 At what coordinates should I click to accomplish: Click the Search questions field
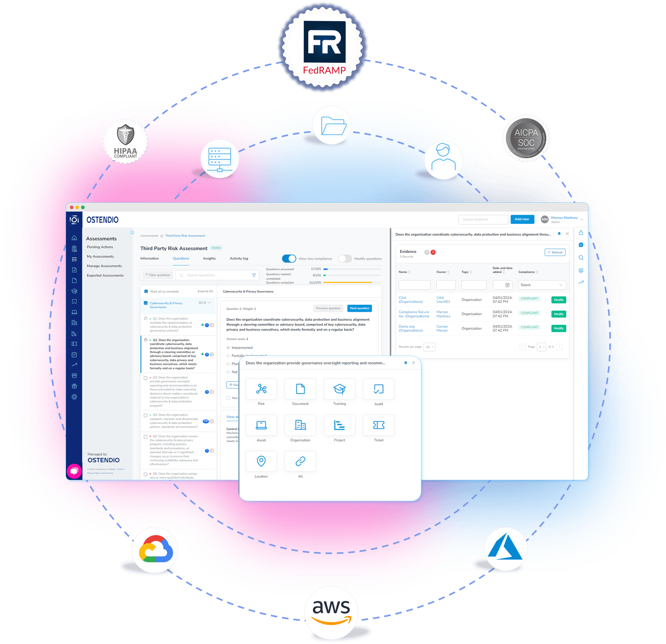click(217, 276)
